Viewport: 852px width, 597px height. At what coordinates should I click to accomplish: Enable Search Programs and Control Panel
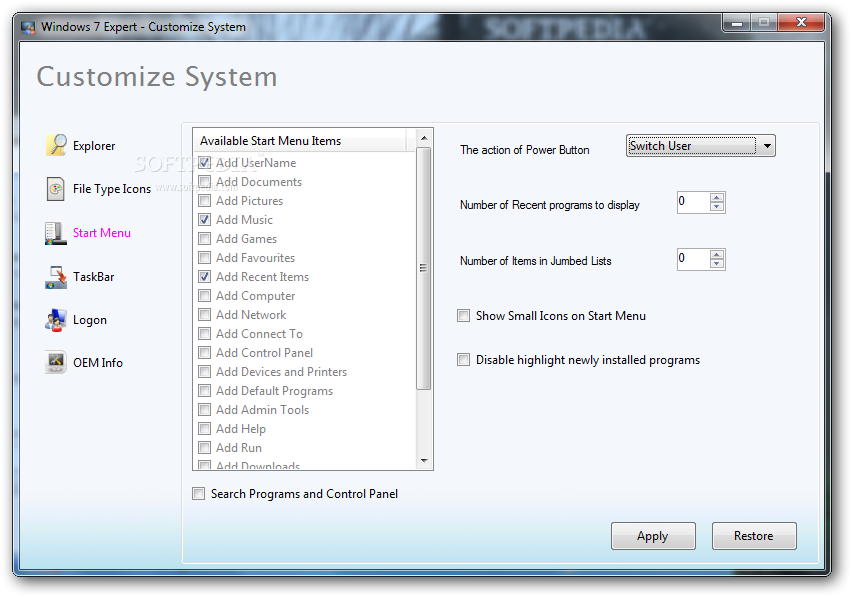click(198, 494)
